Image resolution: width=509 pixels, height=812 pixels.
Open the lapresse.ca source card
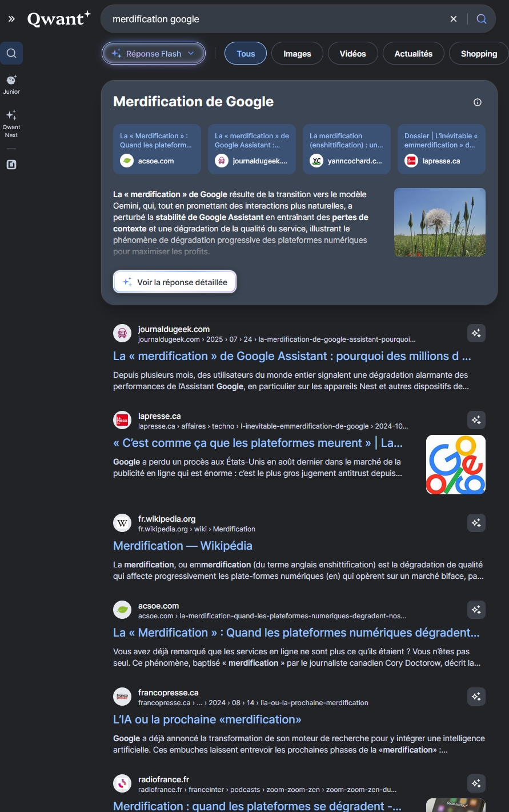(442, 149)
